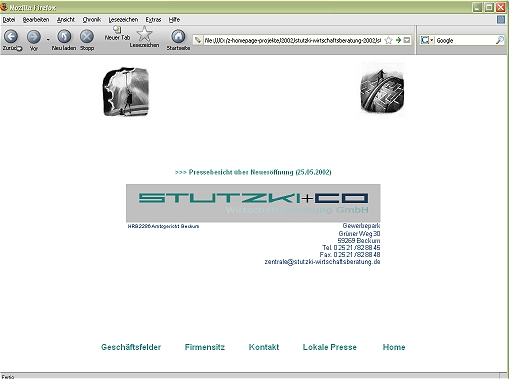Click the zentrale@stutzki-wirtschaftsberatung.de email link
Screen dimensions: 509x379
(x=322, y=262)
